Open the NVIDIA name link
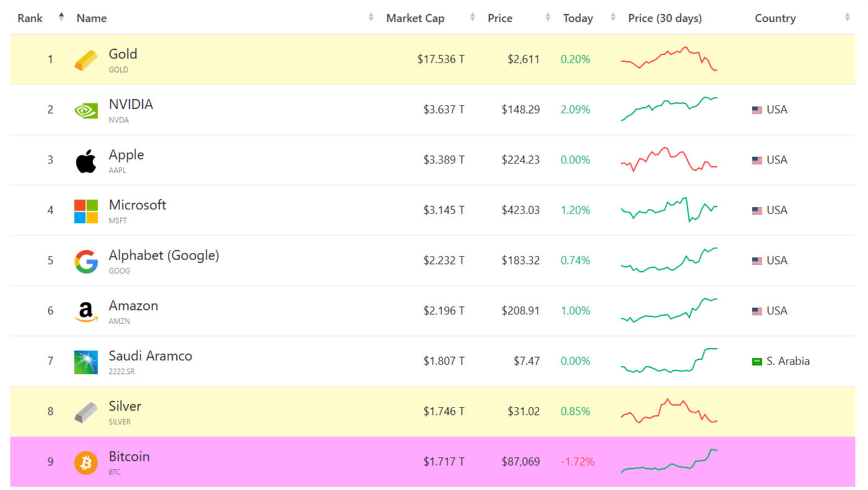Screen dimensions: 868x490 click(130, 104)
